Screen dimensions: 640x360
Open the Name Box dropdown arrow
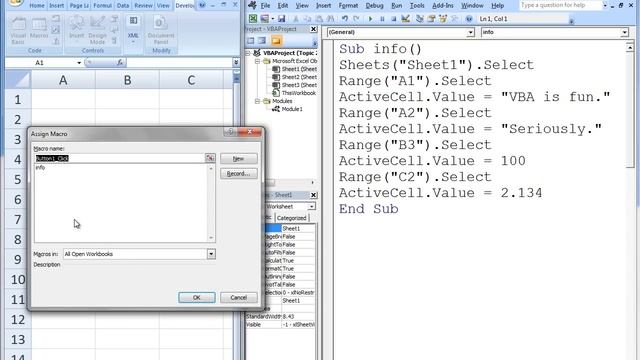point(79,63)
